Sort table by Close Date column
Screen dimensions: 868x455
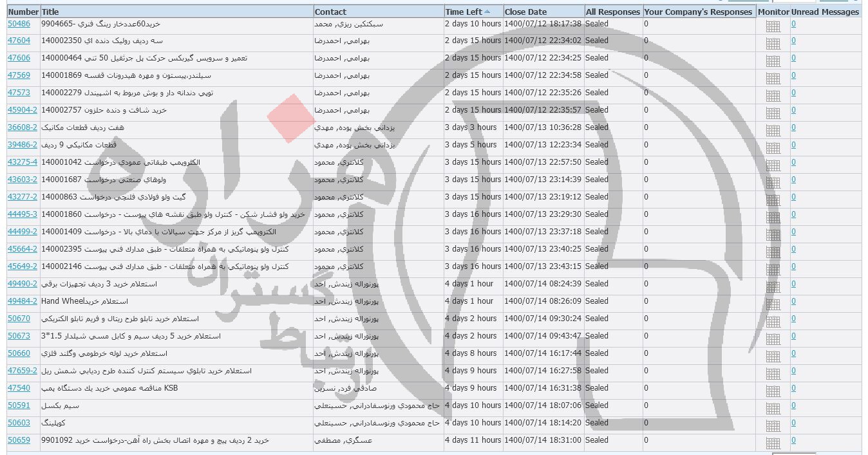tap(525, 12)
